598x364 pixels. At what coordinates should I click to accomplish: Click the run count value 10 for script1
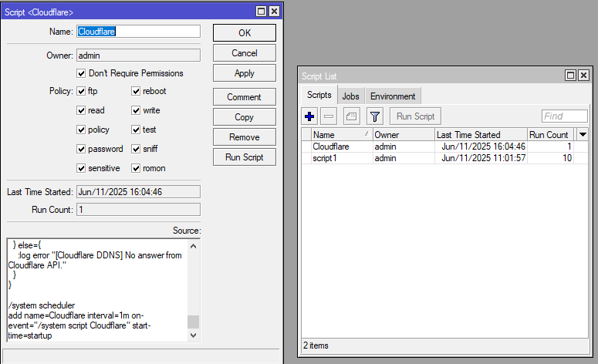pyautogui.click(x=567, y=158)
